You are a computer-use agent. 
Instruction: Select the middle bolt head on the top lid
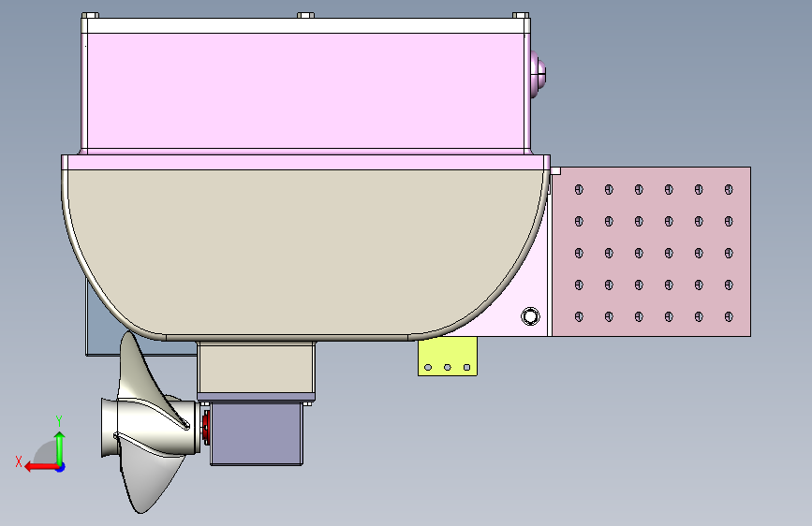305,16
